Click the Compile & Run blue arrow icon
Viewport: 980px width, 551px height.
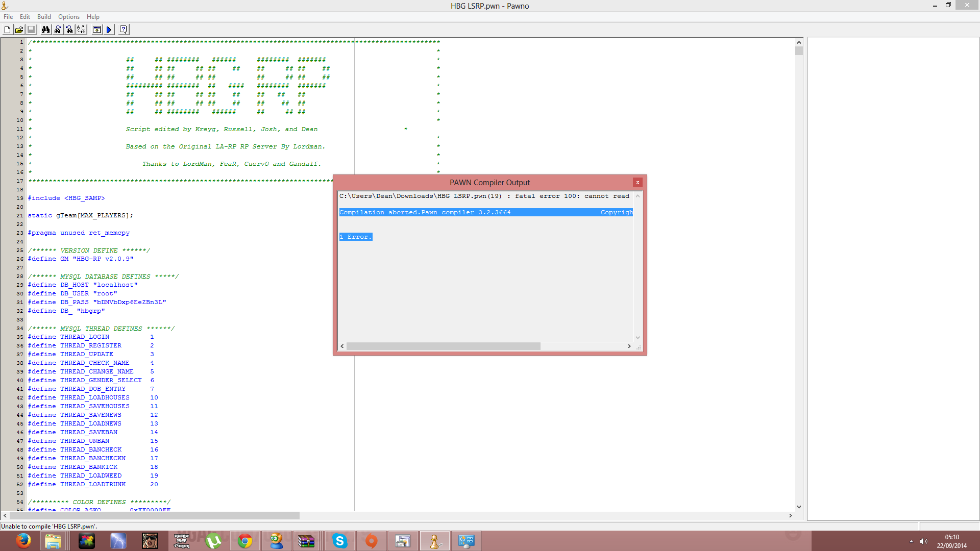click(108, 30)
